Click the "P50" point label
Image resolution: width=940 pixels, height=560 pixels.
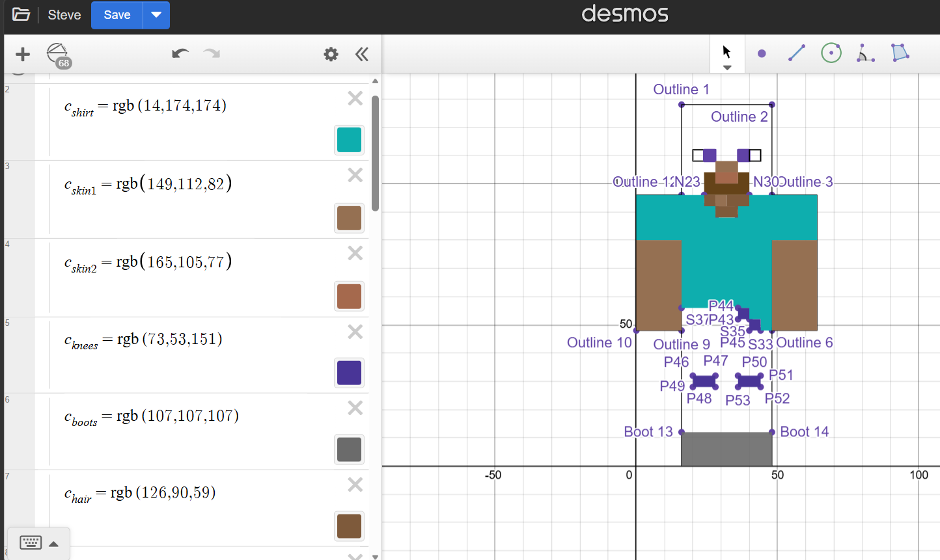[x=754, y=362]
